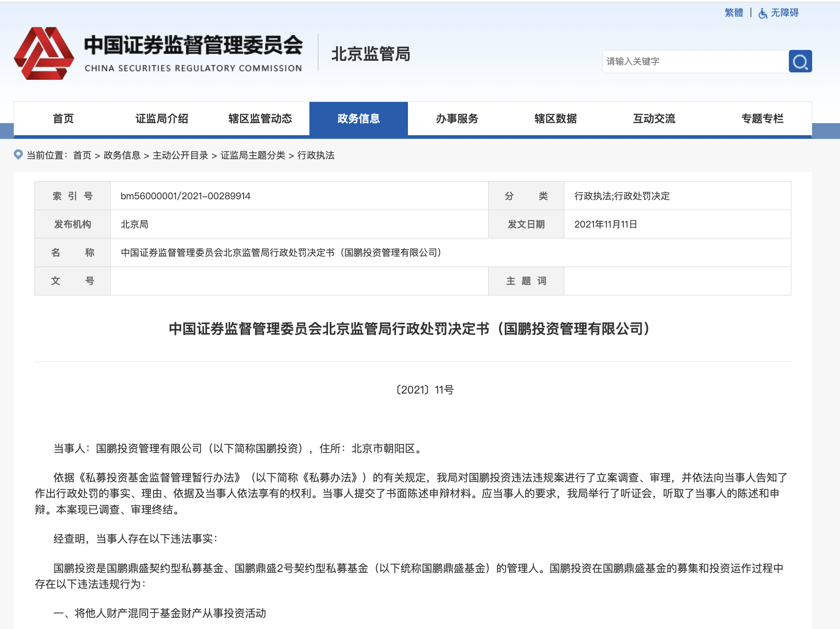Click the paragraph starting 依据《私募投资基金监督管理暂行办法》
The image size is (840, 629).
pyautogui.click(x=412, y=493)
